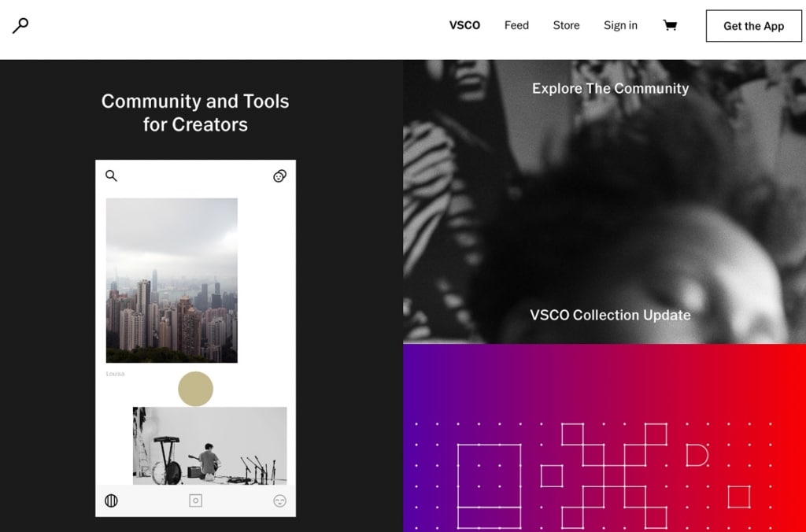Click the Get the App button

(x=753, y=26)
